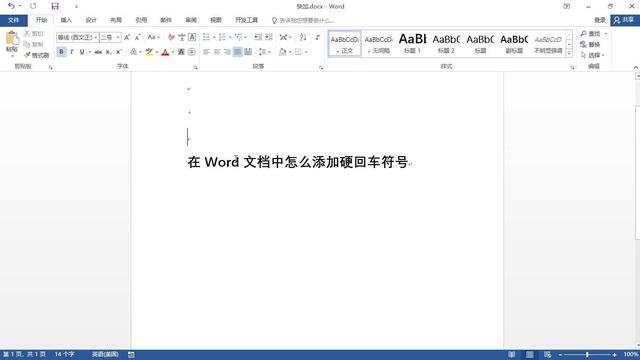The image size is (640, 360).
Task: Click the Cut scissors icon
Action: (x=27, y=33)
